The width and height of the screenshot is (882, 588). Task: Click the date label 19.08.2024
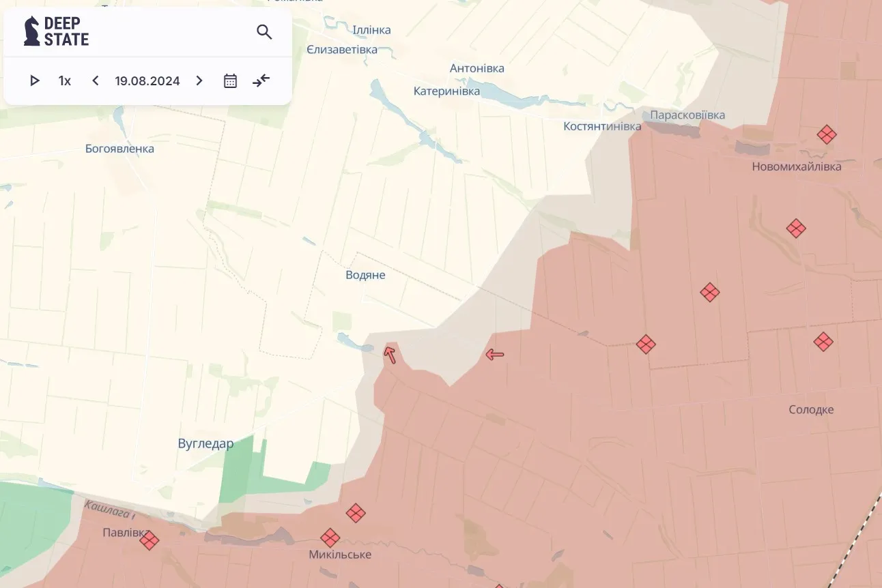point(147,80)
